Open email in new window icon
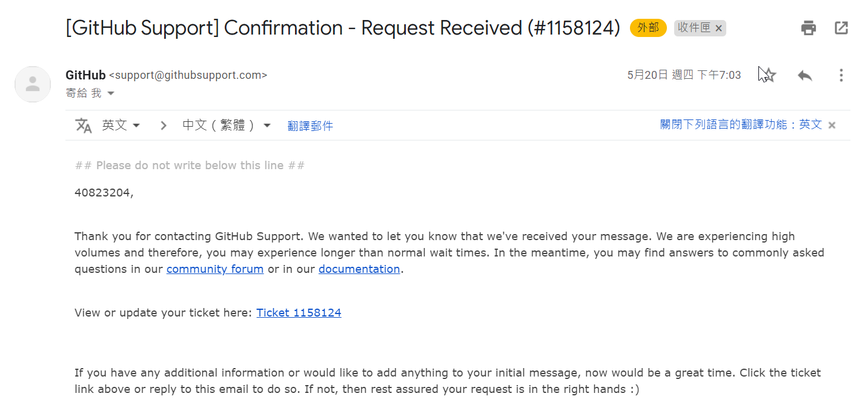Viewport: 868px width, 419px height. pos(841,28)
